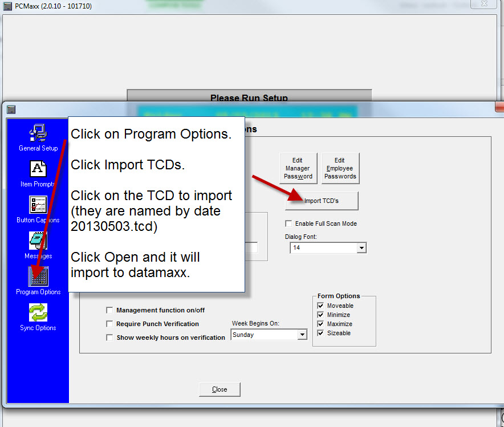Screen dimensions: 504x427
Task: Select the Program Options icon
Action: click(x=38, y=276)
